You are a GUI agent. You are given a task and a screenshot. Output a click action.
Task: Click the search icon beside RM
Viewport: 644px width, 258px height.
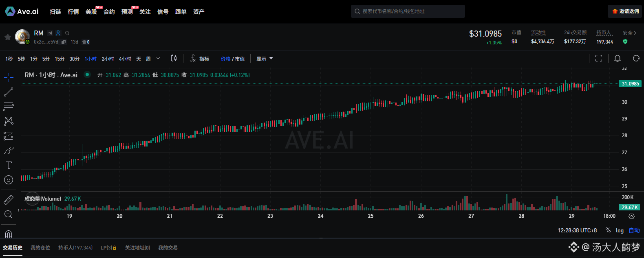pyautogui.click(x=67, y=33)
